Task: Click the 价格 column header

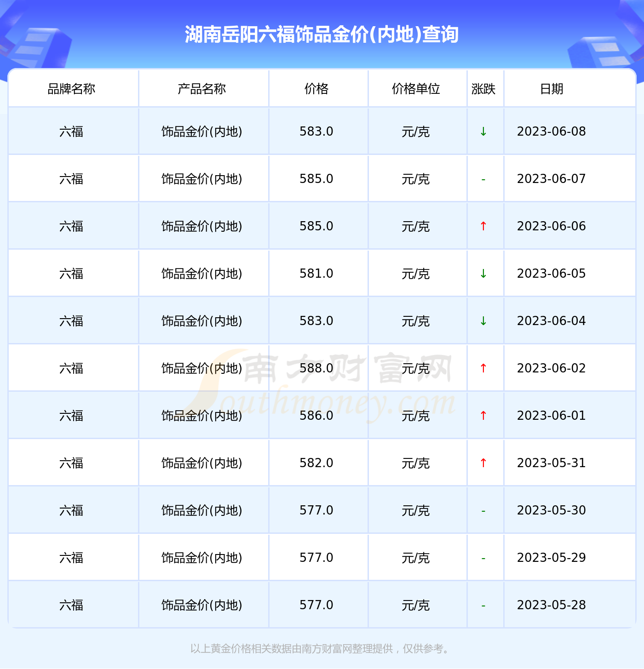Action: (x=316, y=89)
